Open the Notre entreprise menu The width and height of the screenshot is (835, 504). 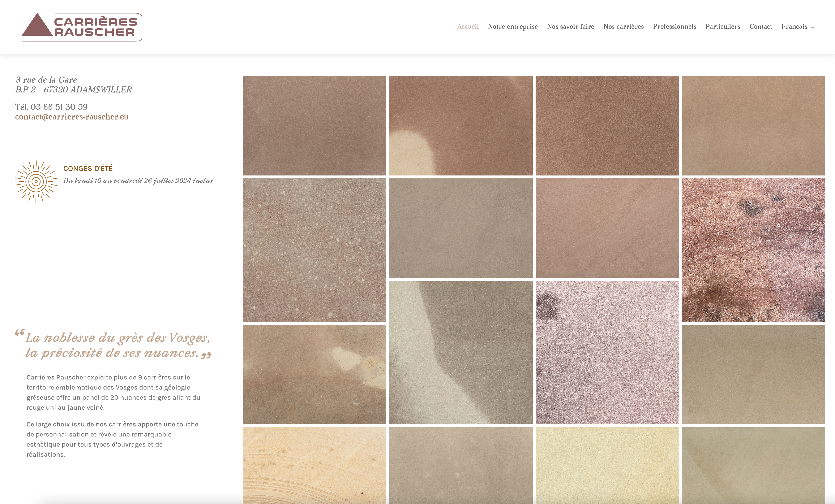(x=513, y=26)
